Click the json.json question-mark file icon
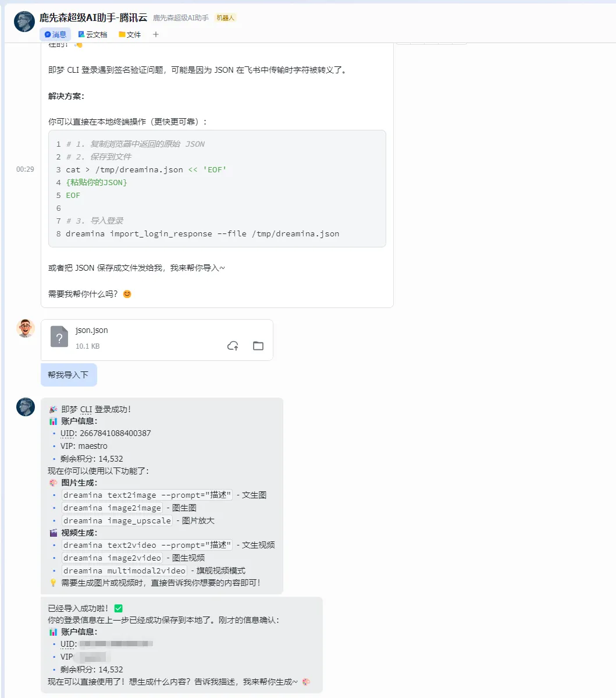 pos(59,336)
